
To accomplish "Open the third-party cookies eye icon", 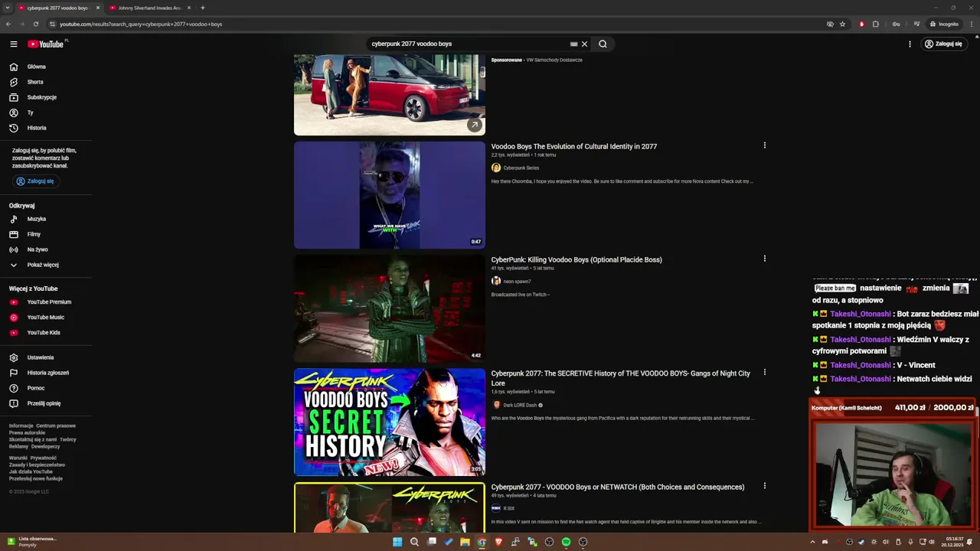I will (x=830, y=24).
